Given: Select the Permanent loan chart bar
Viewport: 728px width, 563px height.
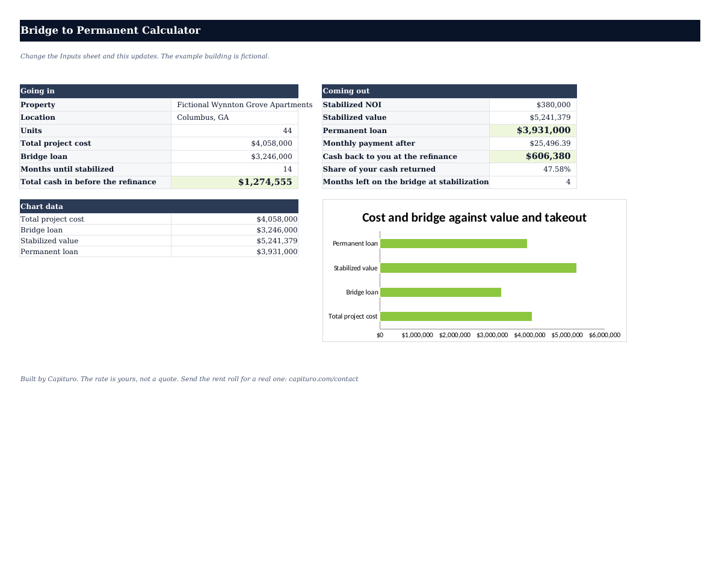Looking at the screenshot, I should [x=454, y=243].
